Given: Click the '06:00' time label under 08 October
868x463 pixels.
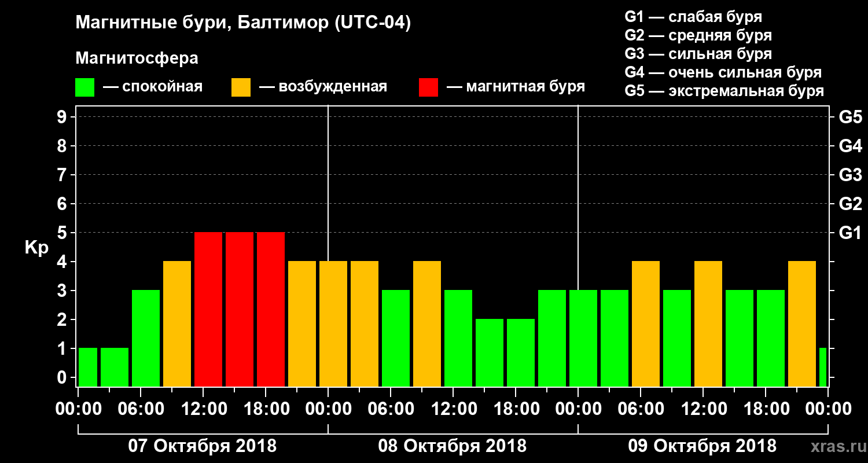Looking at the screenshot, I should click(x=391, y=409).
